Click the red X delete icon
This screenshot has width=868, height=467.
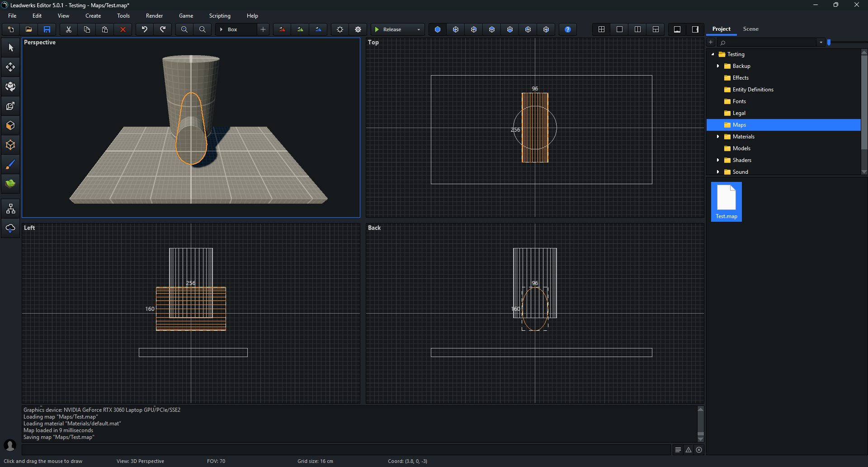123,29
